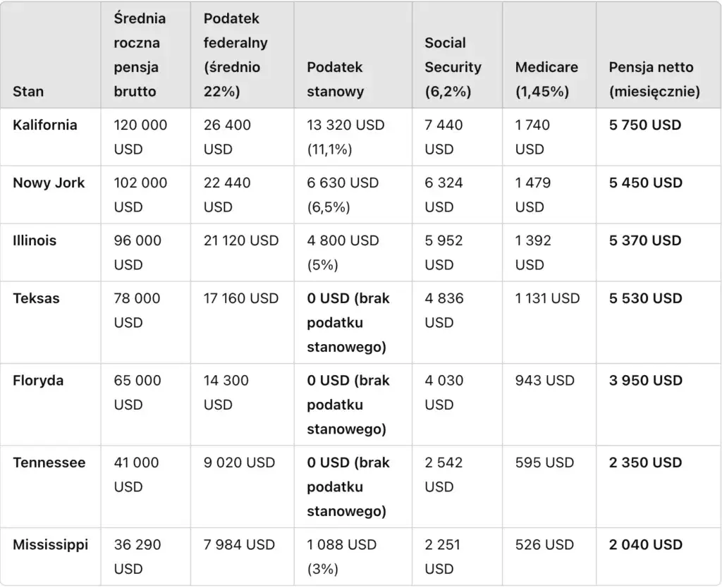Click the 13 320 USD (11,1%) cell

pos(345,137)
